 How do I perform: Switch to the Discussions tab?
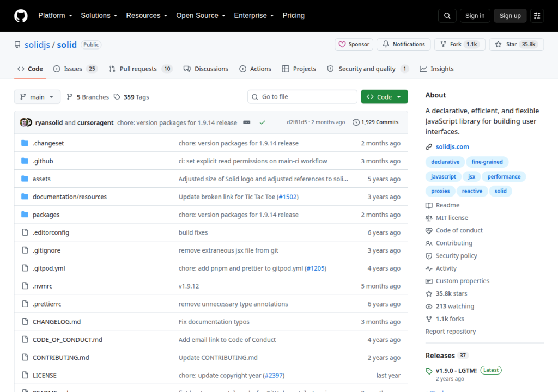[x=205, y=69]
